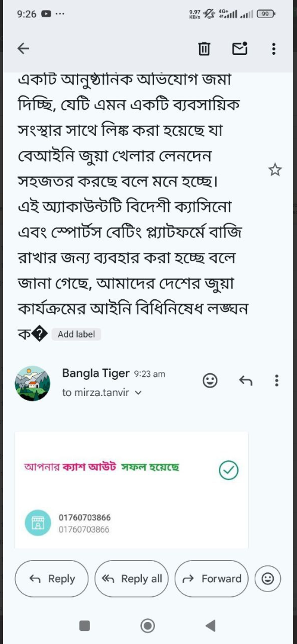
Task: Tap the Android home navigation button
Action: pos(148,626)
